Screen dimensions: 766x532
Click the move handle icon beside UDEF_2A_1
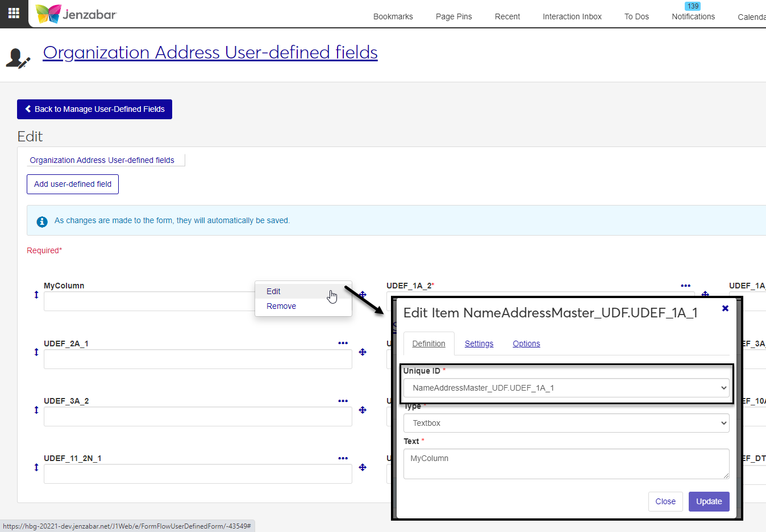(363, 353)
